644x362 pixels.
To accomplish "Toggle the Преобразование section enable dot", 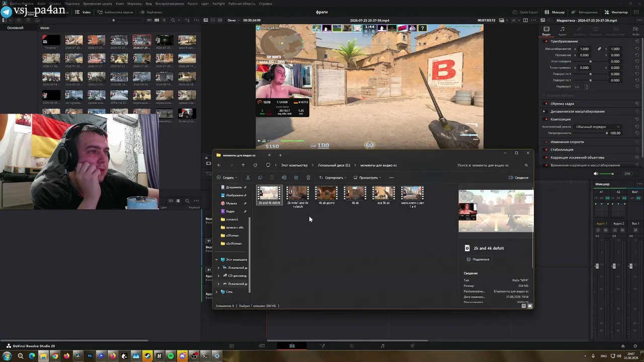I will coord(546,41).
